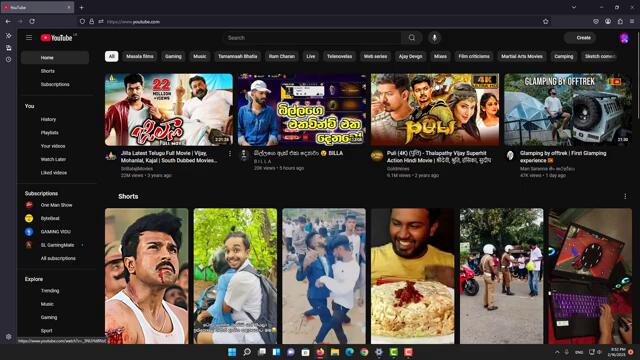Select the Masala films chip
The height and width of the screenshot is (360, 640).
[140, 56]
